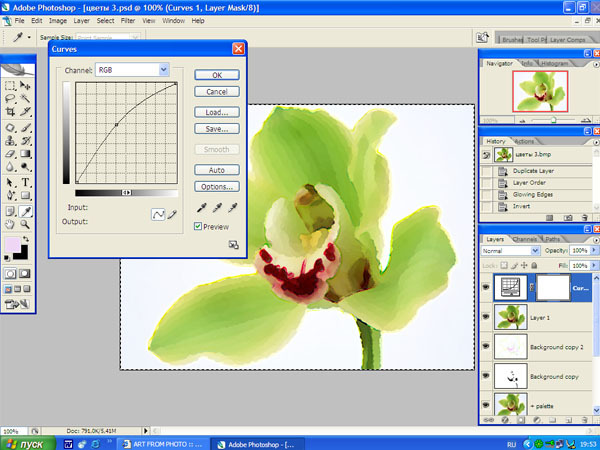Toggle lock all in Layers panel
This screenshot has height=450, width=600.
pyautogui.click(x=534, y=265)
